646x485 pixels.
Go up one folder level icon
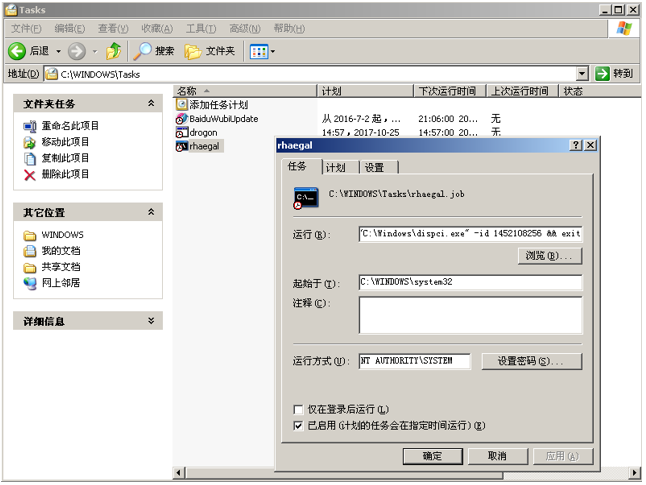click(x=113, y=51)
